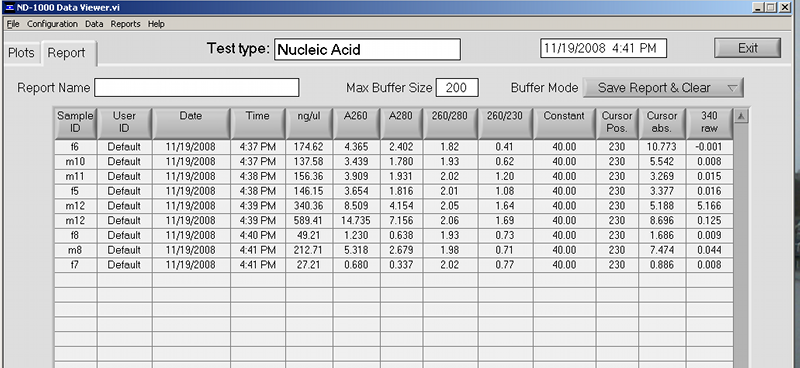800x368 pixels.
Task: Click the Max Buffer Size field
Action: 457,88
